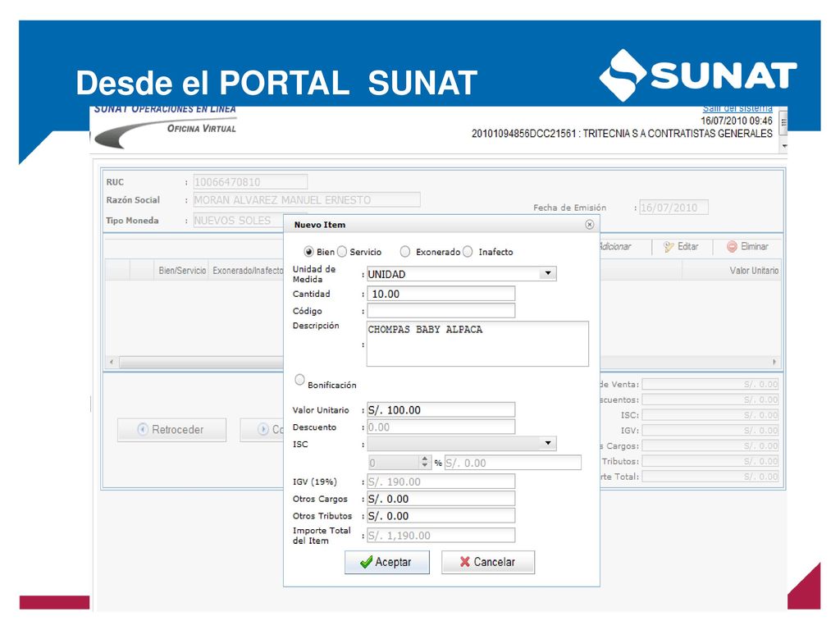The image size is (840, 630).
Task: Click the green checkmark icon on Aceptar
Action: pos(367,562)
